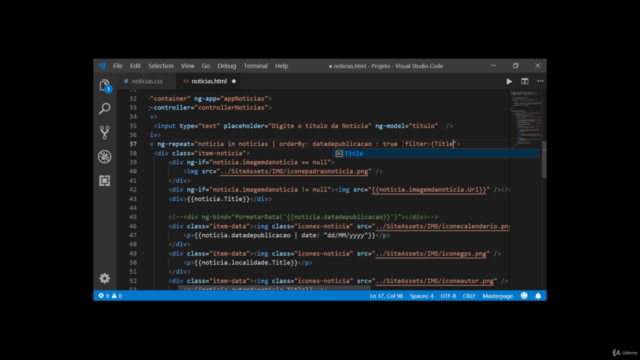640x360 pixels.
Task: Open the Edit menu
Action: pyautogui.click(x=135, y=66)
